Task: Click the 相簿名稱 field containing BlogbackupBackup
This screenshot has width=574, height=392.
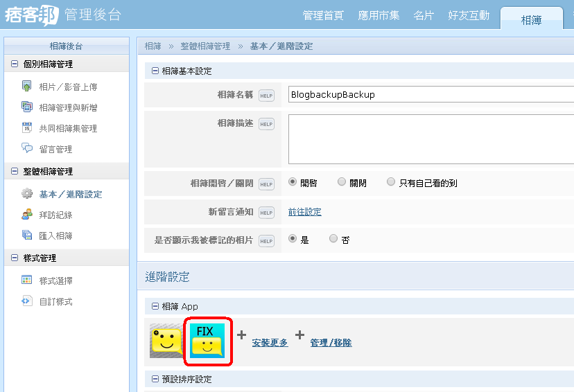Action: pos(431,94)
